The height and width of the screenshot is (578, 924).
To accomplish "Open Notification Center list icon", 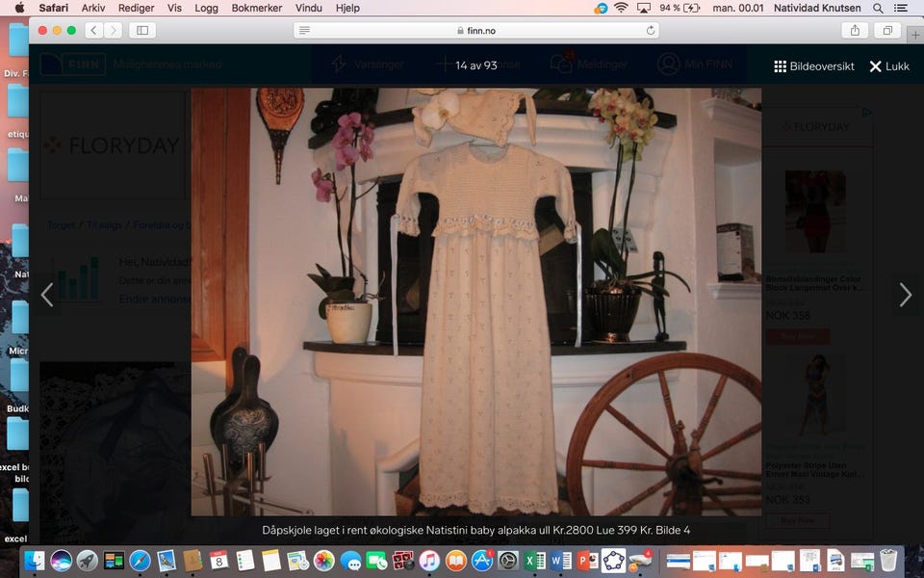I will [901, 8].
